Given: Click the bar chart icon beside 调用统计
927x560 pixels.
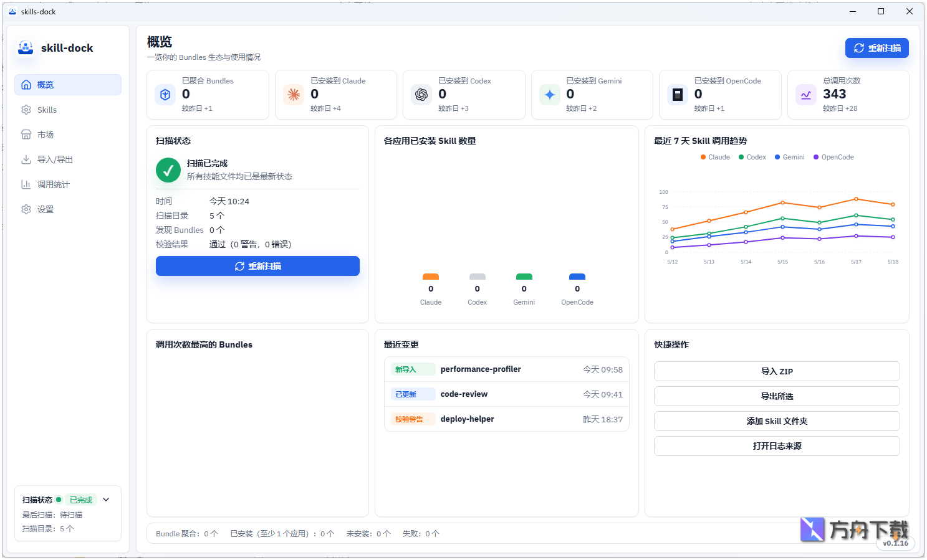Looking at the screenshot, I should point(26,184).
